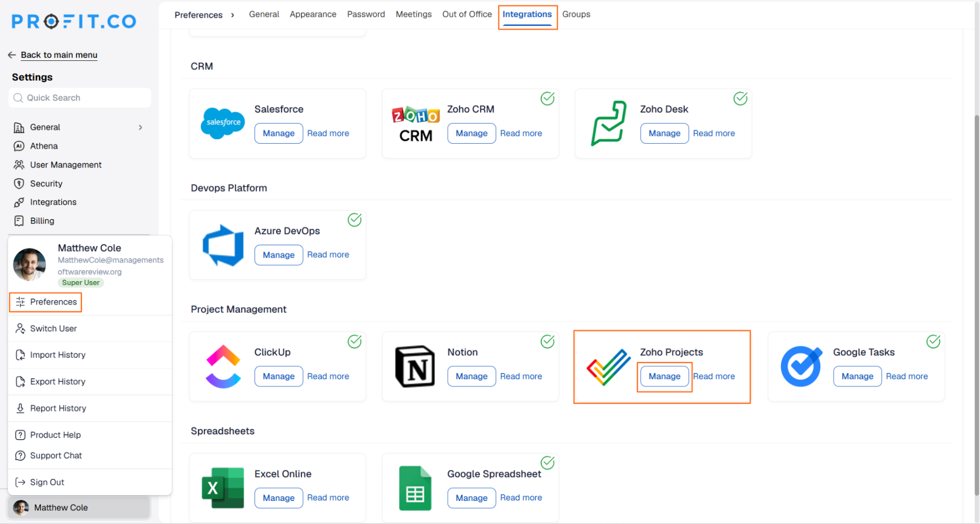Click the Zoho Desk logo icon
This screenshot has height=524, width=980.
pos(608,123)
